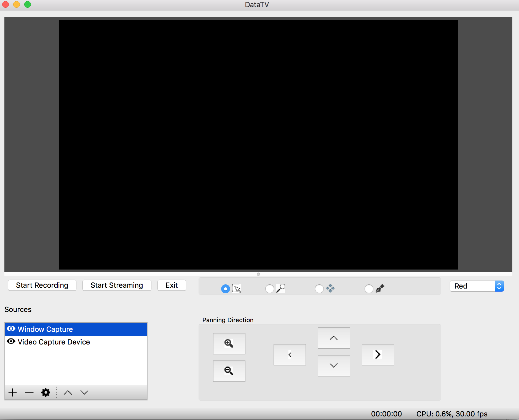Hide the Window Capture source
Image resolution: width=519 pixels, height=420 pixels.
(x=11, y=329)
